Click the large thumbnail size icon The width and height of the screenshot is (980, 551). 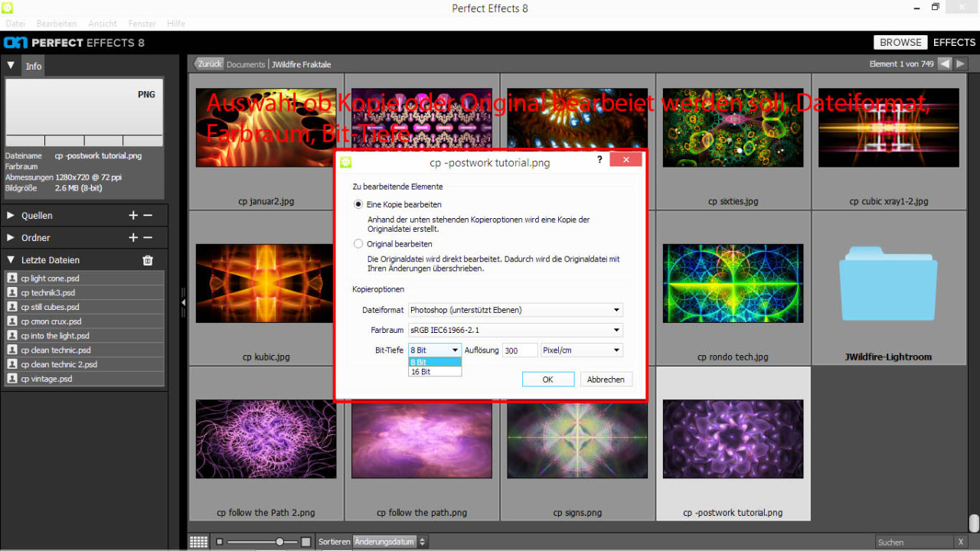306,542
